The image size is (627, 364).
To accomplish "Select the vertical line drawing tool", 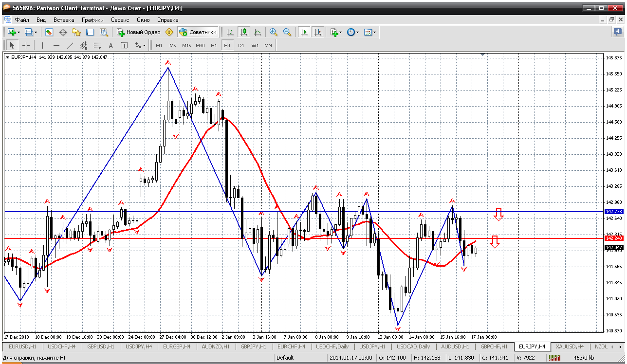I will pos(42,45).
